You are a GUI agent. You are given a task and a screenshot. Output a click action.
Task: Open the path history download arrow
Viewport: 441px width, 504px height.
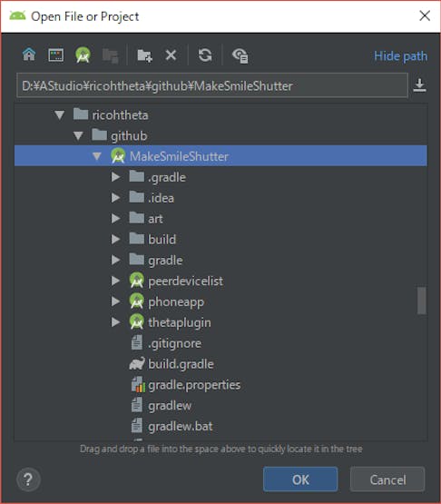click(419, 85)
